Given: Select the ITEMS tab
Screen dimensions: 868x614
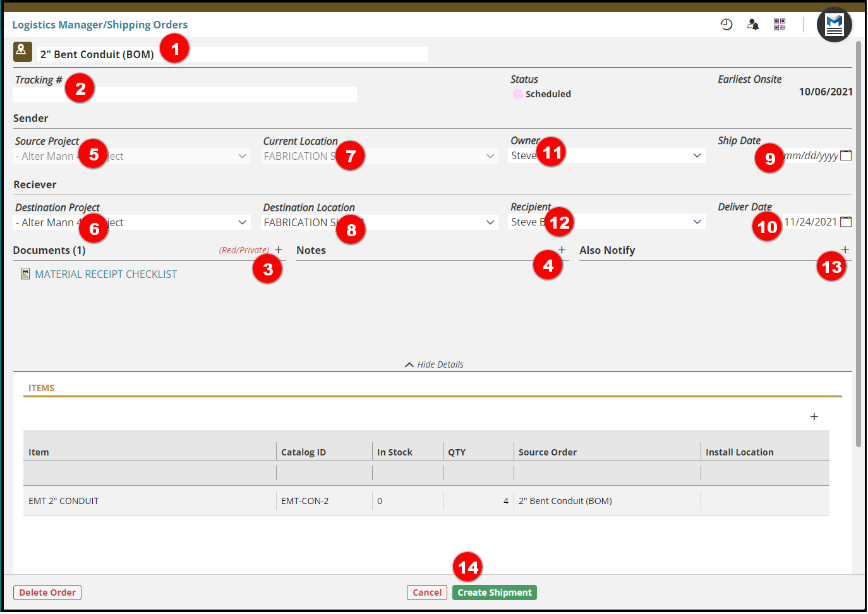Looking at the screenshot, I should click(42, 388).
